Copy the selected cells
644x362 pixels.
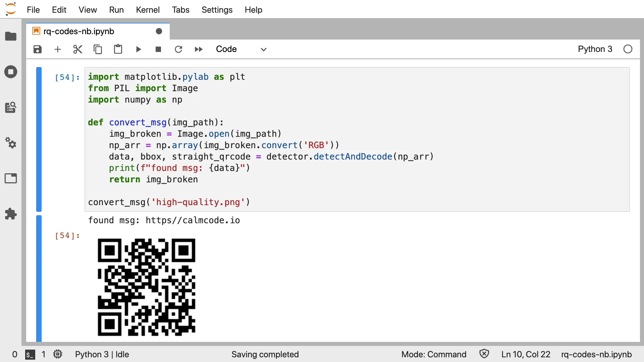pos(98,49)
